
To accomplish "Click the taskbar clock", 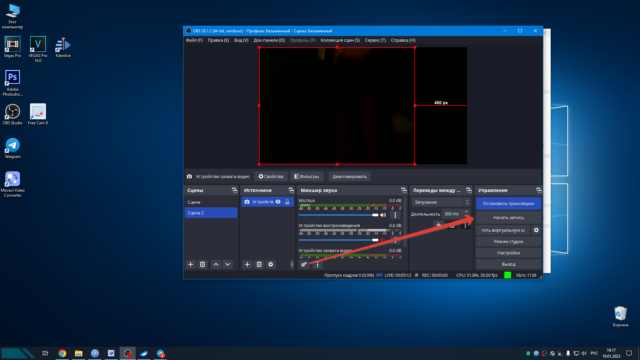I will coord(611,353).
